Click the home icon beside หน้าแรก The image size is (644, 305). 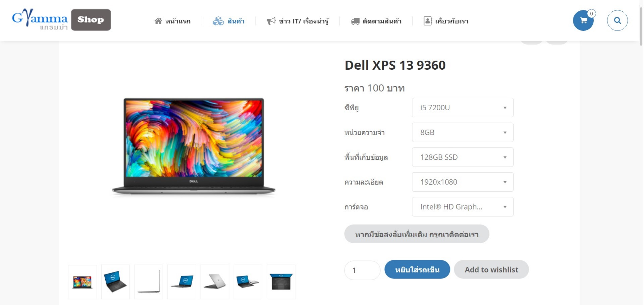tap(158, 21)
